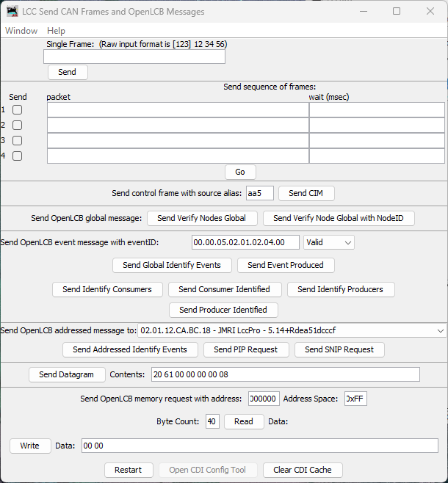Image resolution: width=448 pixels, height=483 pixels.
Task: Click Send Identify Consumers
Action: coord(107,289)
